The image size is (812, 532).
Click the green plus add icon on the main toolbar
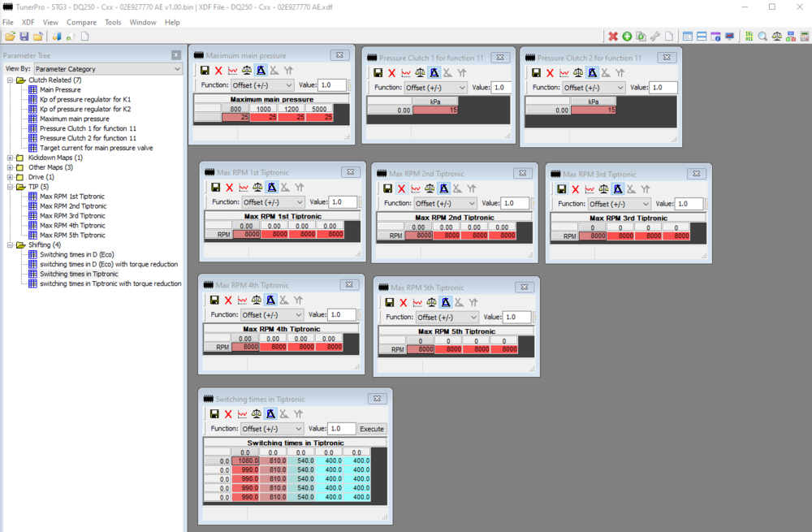point(626,37)
